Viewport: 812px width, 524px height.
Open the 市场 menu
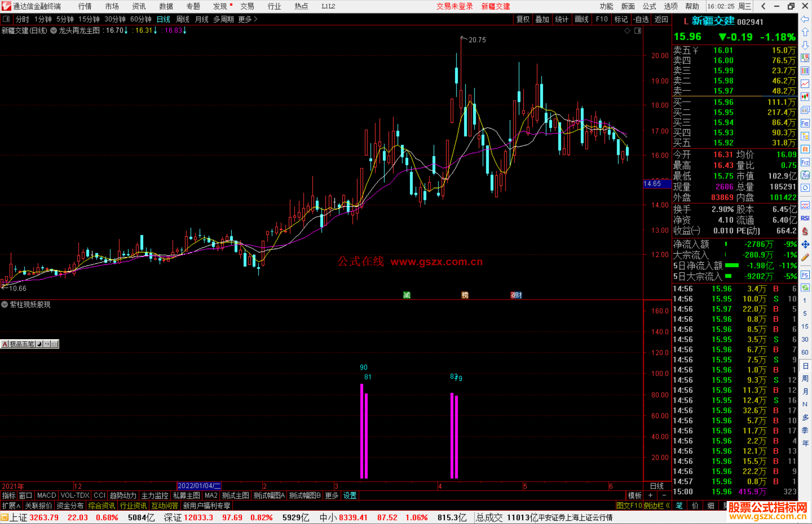[112, 6]
